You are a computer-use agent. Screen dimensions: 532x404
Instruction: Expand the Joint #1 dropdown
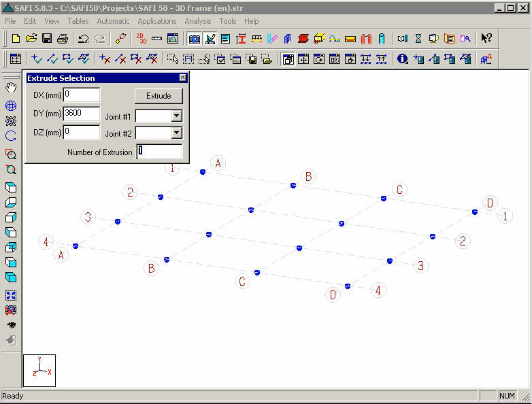[176, 116]
